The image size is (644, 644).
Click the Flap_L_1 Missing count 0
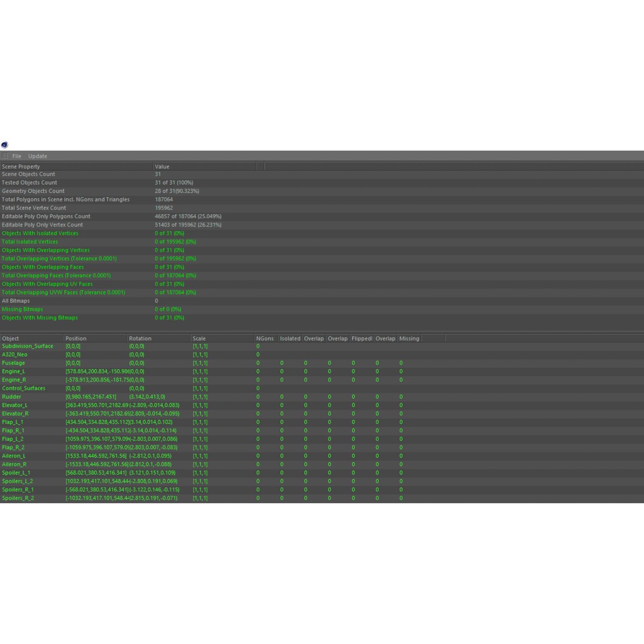click(401, 422)
